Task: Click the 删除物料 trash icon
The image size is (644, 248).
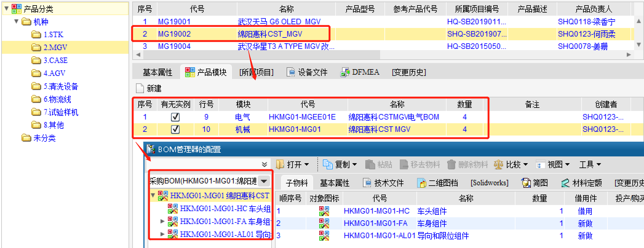Action: click(451, 164)
